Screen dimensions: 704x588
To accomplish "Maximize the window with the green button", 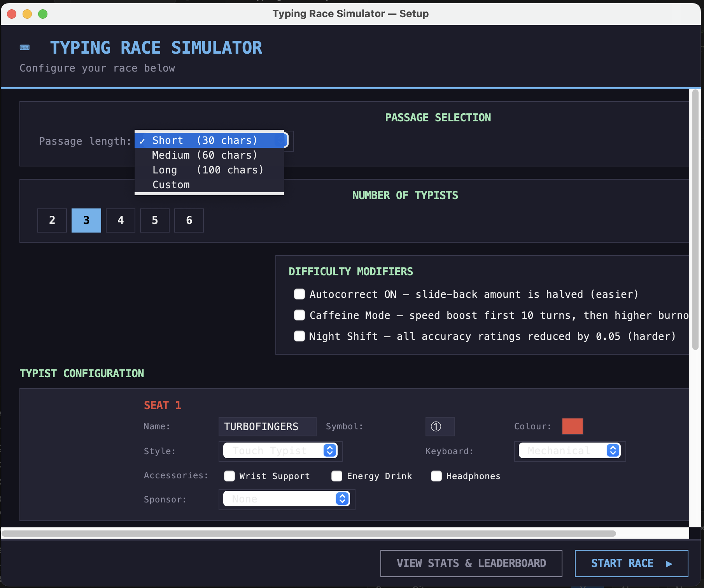I will (43, 14).
